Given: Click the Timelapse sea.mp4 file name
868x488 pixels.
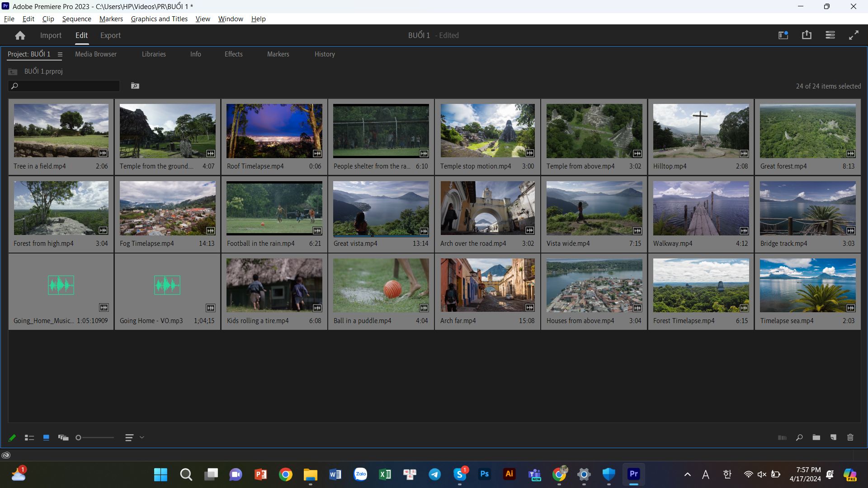Looking at the screenshot, I should 787,321.
